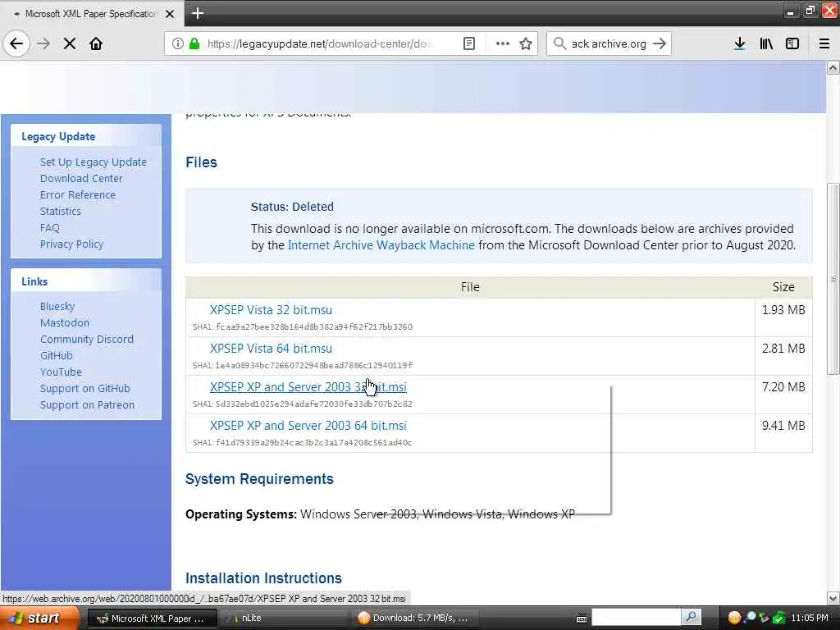The image size is (840, 630).
Task: Submit search with the arrow button
Action: tap(660, 43)
